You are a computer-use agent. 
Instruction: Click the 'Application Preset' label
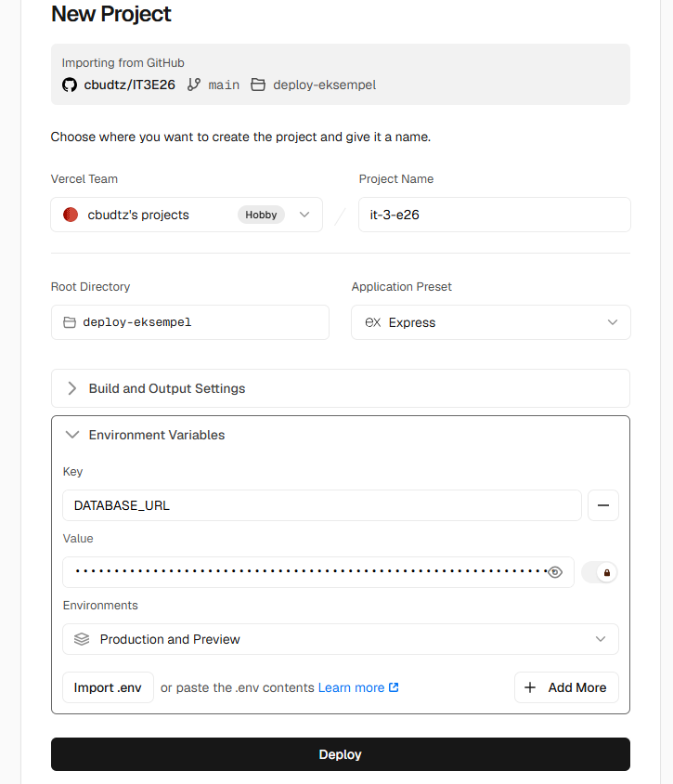[401, 286]
